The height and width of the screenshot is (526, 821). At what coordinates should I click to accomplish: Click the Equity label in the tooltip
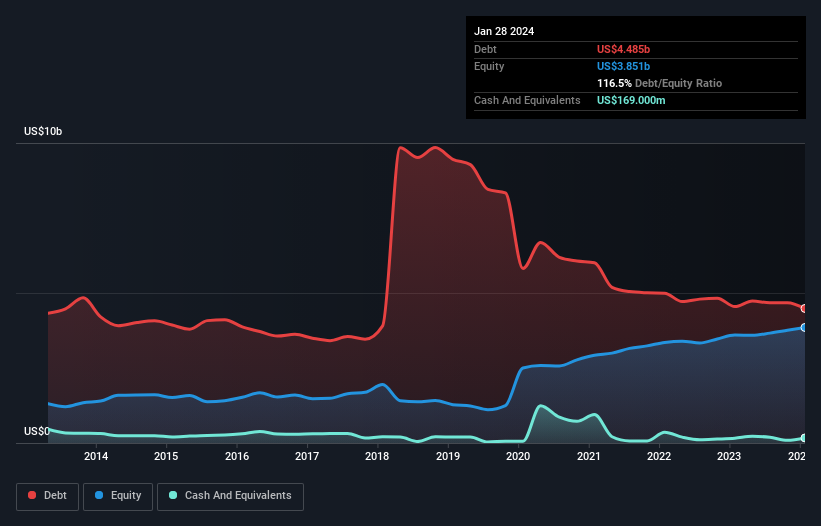489,66
